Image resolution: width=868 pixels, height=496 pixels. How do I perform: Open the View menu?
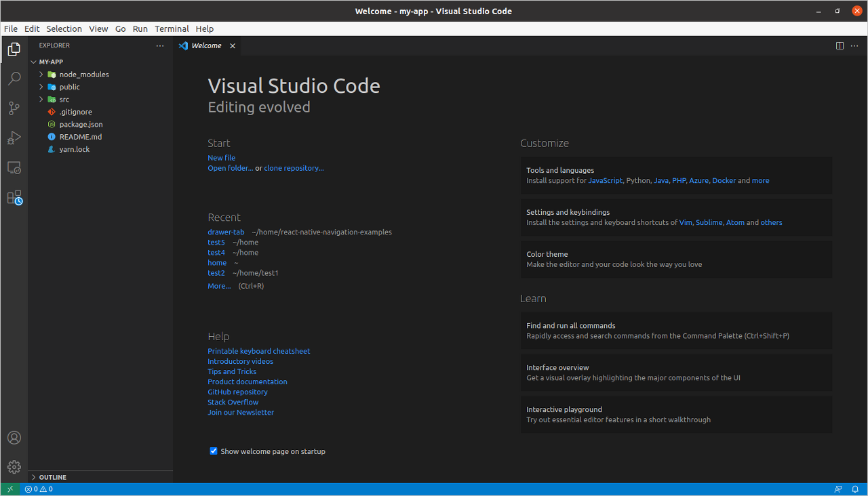pos(98,29)
